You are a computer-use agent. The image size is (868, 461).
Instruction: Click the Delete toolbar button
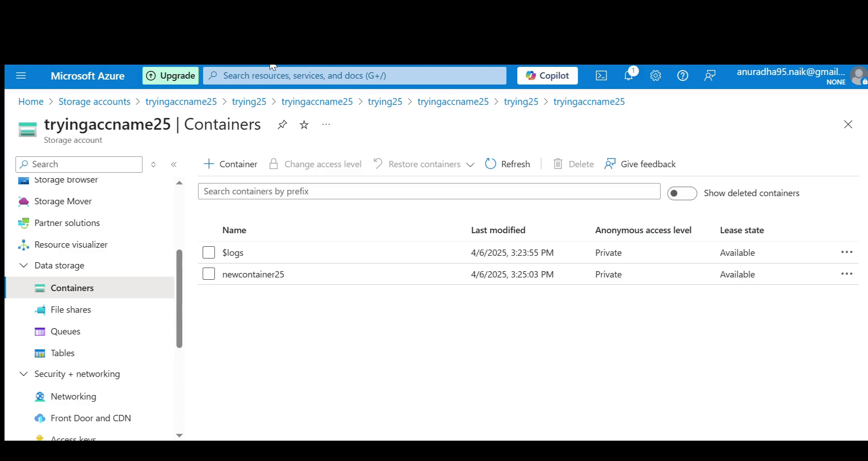(574, 164)
